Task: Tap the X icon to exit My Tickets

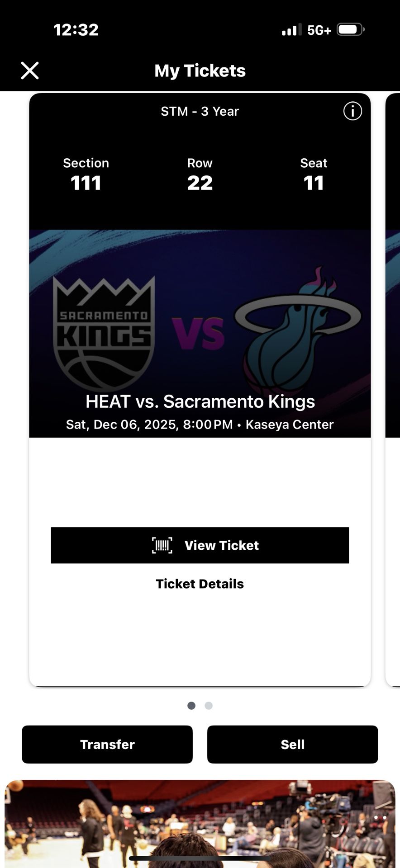Action: [x=29, y=71]
